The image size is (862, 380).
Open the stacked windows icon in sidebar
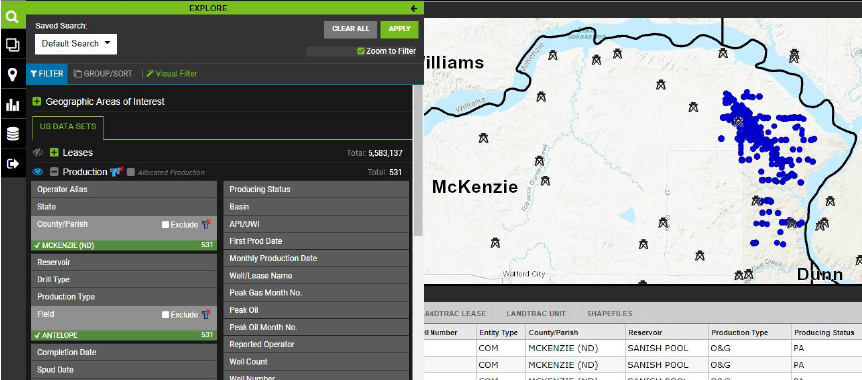12,45
